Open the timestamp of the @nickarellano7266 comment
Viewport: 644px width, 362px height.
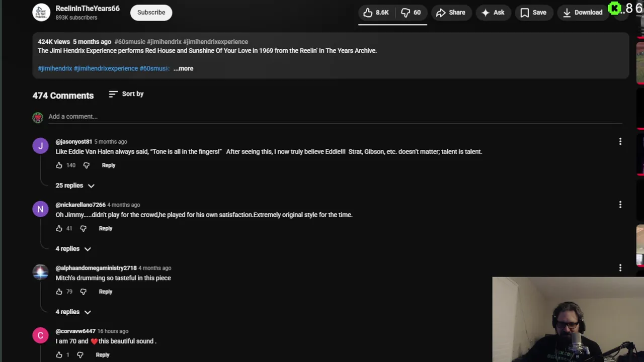[x=124, y=205]
